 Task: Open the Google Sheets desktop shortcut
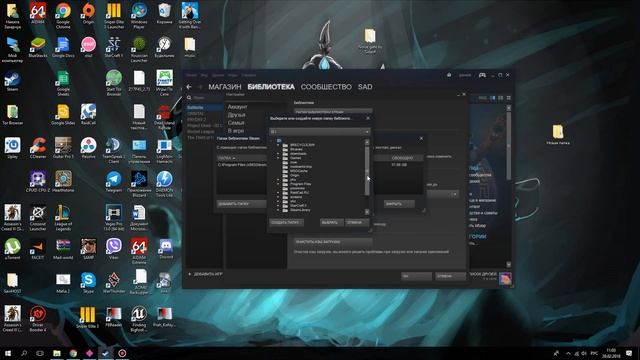coord(63,83)
